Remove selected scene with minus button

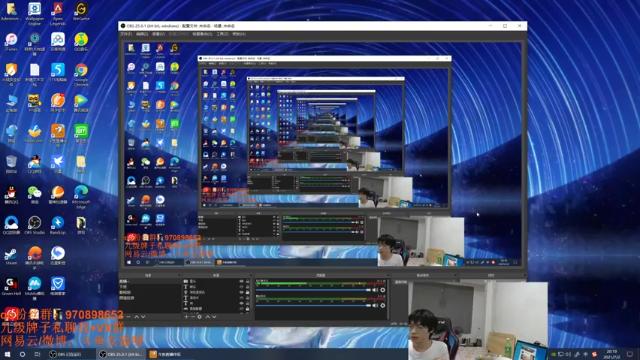pos(129,317)
